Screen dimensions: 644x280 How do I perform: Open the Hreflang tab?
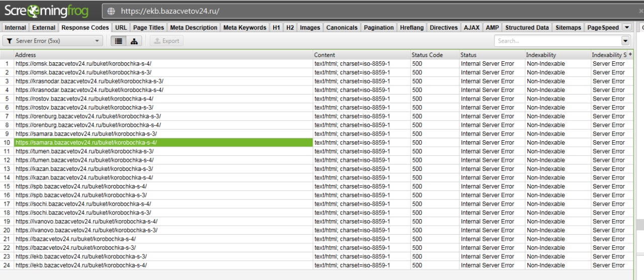pyautogui.click(x=412, y=28)
